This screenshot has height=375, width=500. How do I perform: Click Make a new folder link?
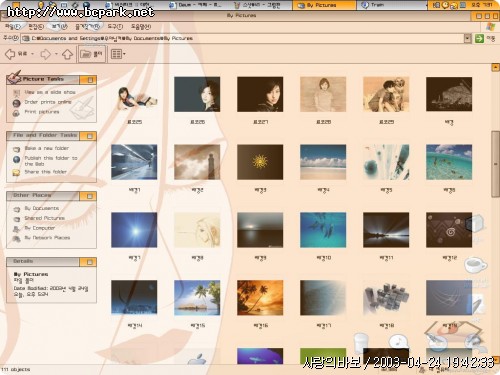point(47,148)
